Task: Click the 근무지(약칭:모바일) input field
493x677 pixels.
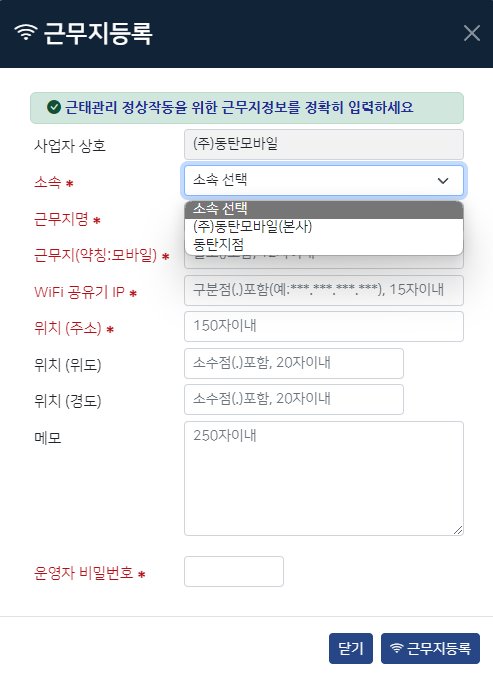Action: point(324,262)
